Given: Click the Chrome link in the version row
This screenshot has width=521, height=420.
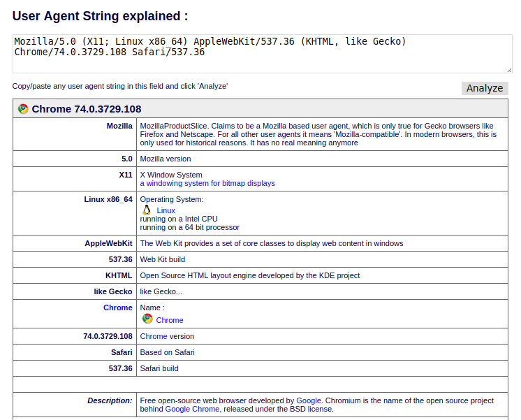Looking at the screenshot, I should point(154,336).
